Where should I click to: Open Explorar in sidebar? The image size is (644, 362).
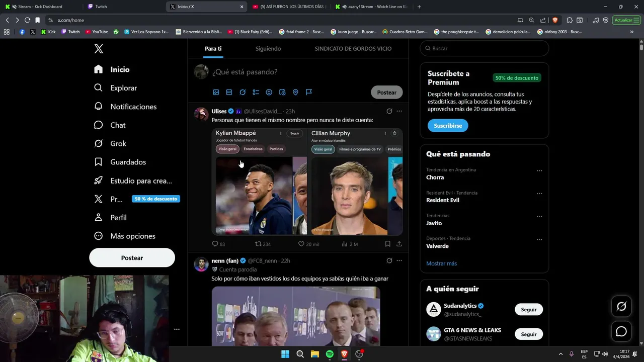(x=115, y=88)
